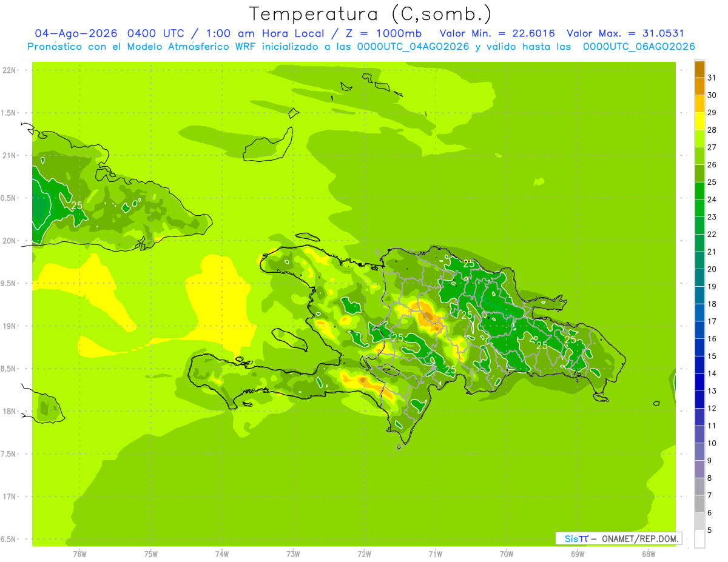Click the colorbar value 6
The width and height of the screenshot is (728, 562).
pos(710,513)
